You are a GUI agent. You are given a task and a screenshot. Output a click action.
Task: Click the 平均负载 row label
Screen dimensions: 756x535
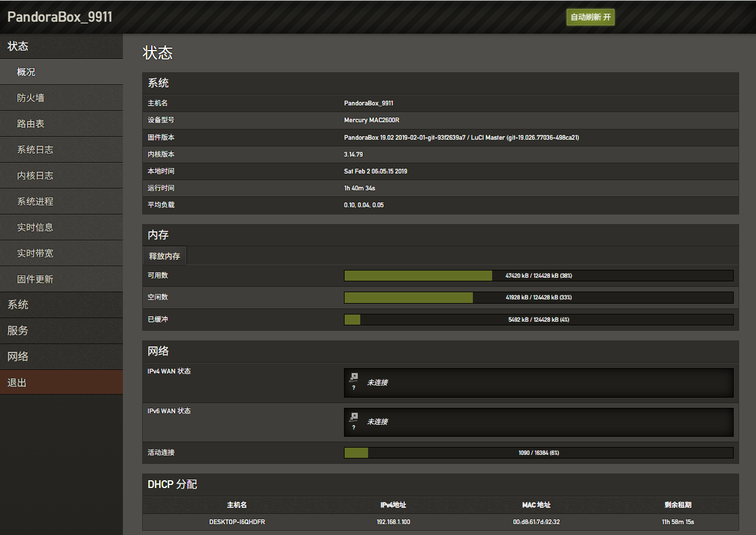point(161,205)
